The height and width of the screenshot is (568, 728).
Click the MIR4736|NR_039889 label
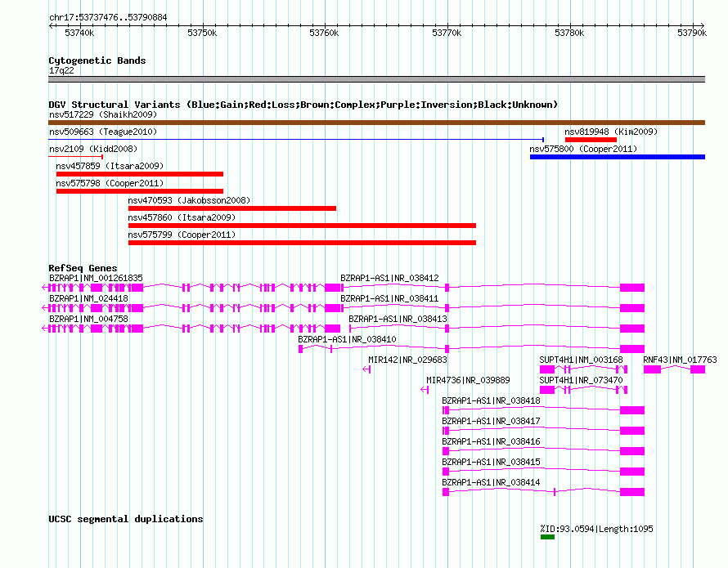(468, 380)
